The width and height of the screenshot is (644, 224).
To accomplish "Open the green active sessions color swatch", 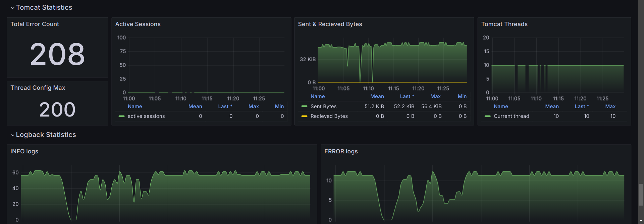I will pyautogui.click(x=121, y=116).
